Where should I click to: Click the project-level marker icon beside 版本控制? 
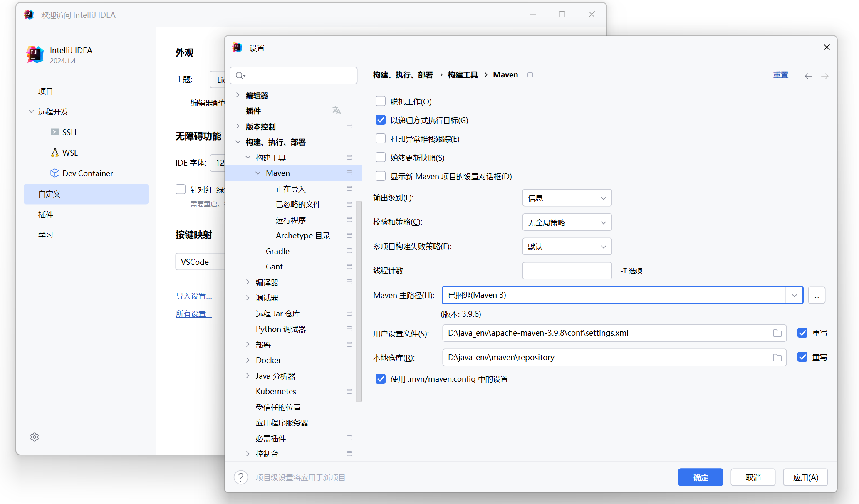[x=349, y=126]
